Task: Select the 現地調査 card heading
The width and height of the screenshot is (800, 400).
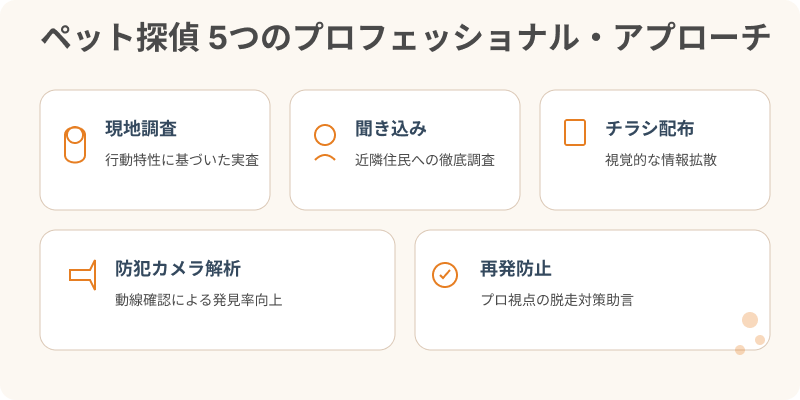Action: [x=141, y=129]
